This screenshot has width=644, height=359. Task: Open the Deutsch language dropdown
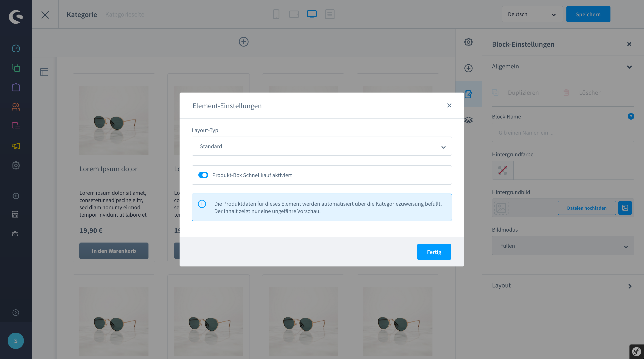[532, 14]
